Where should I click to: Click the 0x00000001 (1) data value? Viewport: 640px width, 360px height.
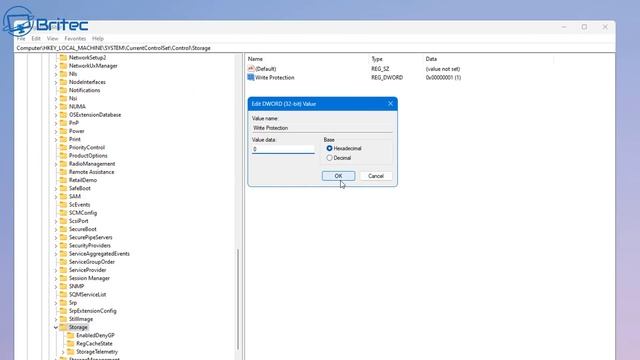pos(443,77)
